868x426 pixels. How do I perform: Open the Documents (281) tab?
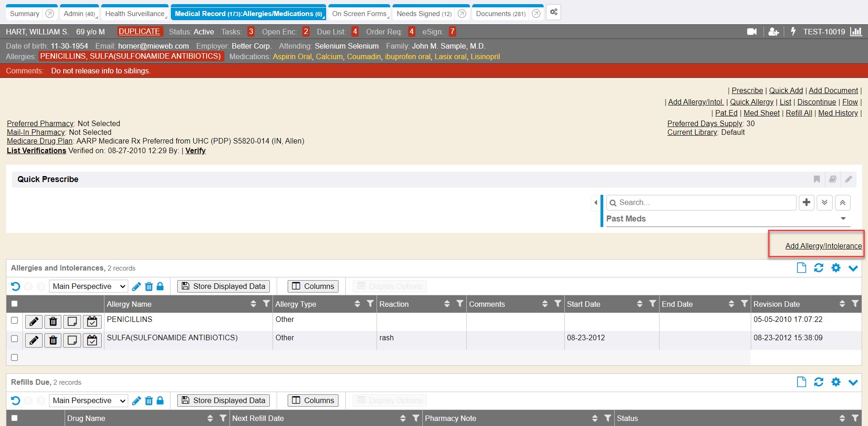point(500,14)
